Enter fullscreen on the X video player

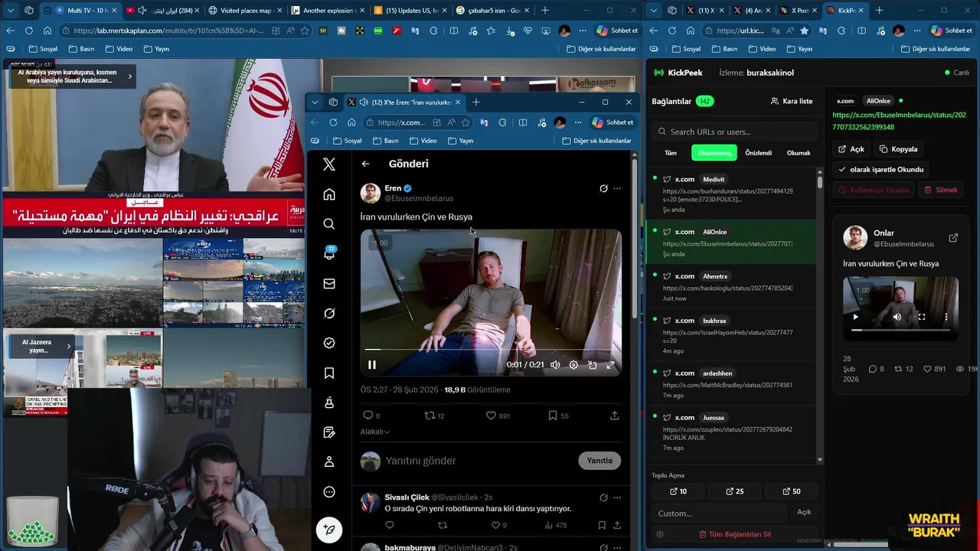click(x=610, y=365)
